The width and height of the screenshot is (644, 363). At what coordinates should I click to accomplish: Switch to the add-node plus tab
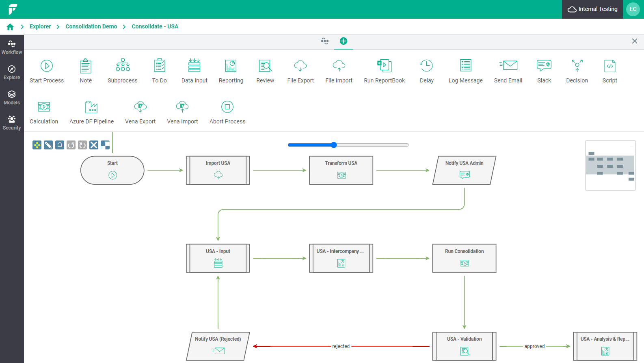344,41
